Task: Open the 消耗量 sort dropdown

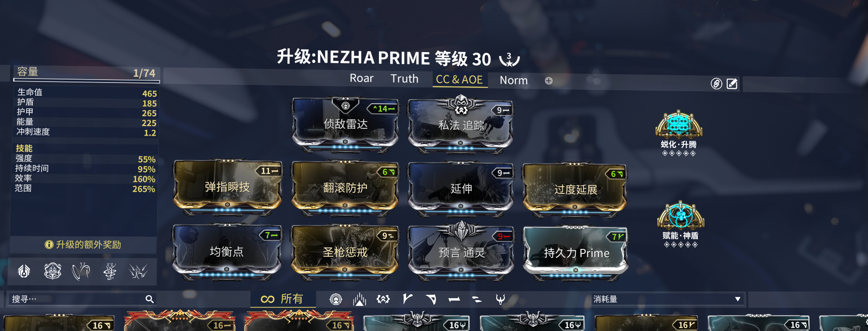Action: click(x=667, y=299)
